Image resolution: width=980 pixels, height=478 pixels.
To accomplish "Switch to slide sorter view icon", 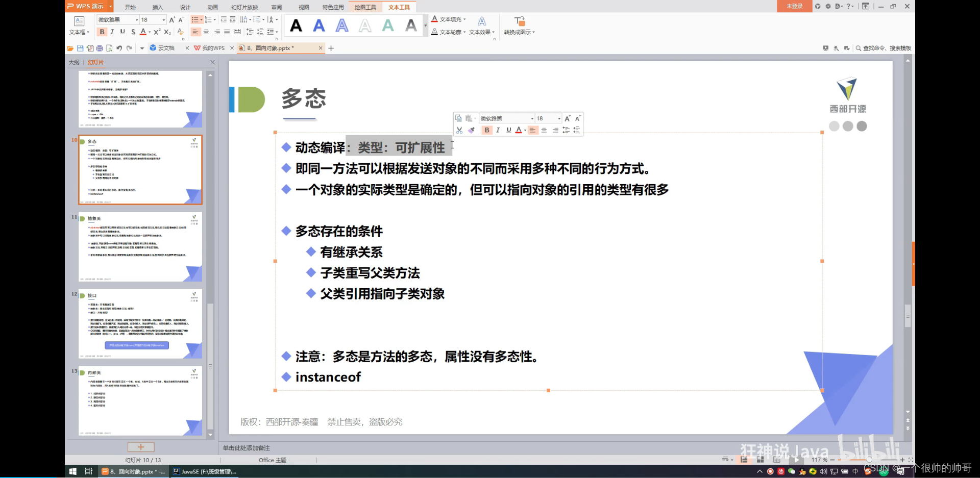I will coord(760,460).
